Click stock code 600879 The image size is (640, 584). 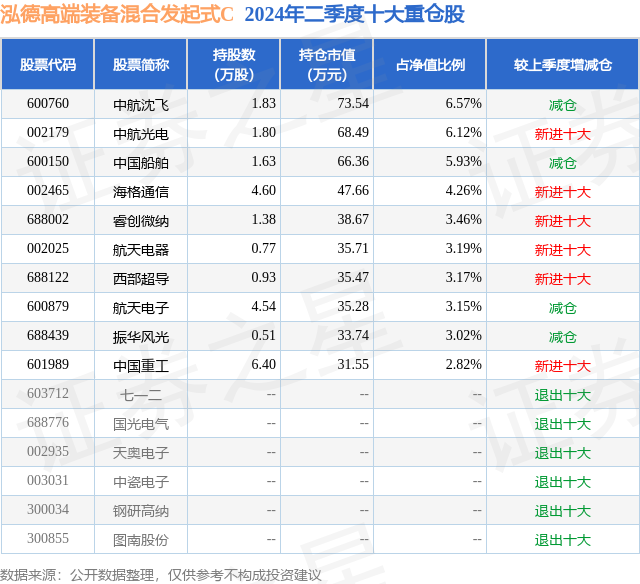tap(48, 306)
